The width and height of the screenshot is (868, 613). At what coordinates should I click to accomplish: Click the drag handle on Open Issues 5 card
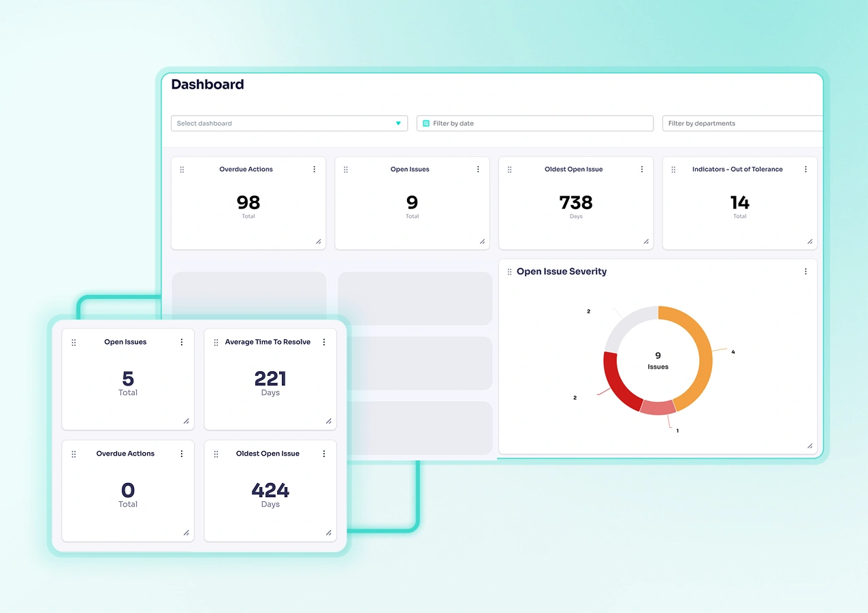[x=74, y=342]
